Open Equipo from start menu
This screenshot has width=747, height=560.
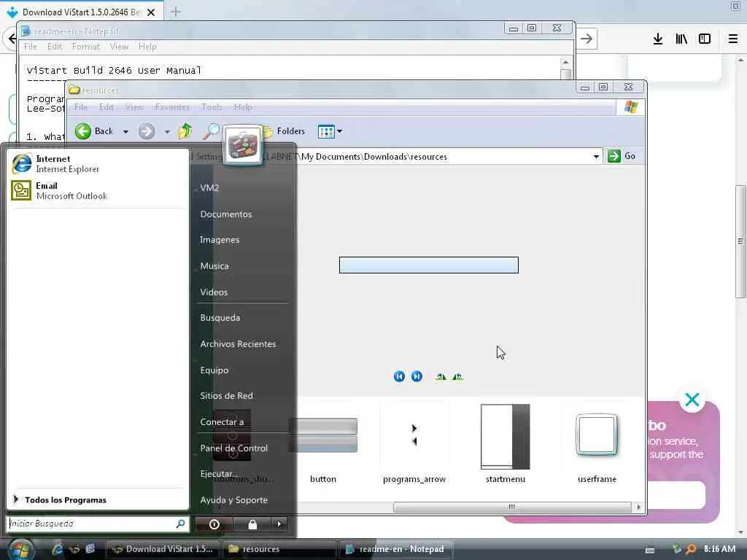point(214,370)
